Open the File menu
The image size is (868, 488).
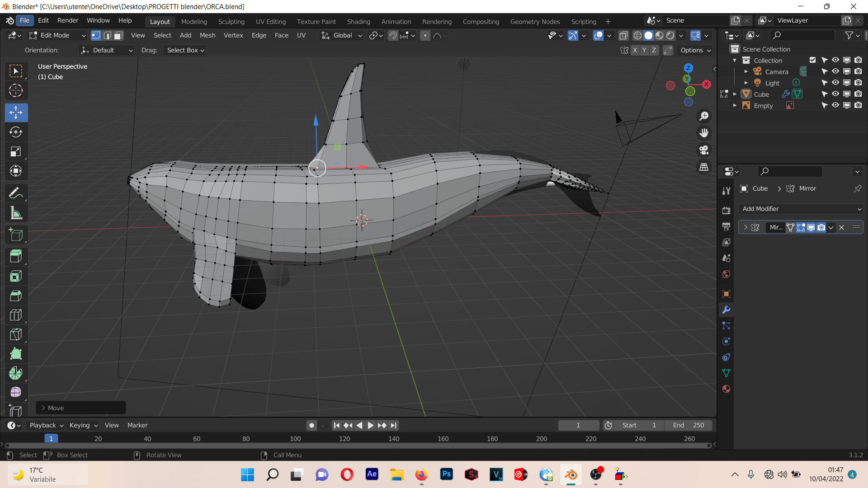pos(24,20)
